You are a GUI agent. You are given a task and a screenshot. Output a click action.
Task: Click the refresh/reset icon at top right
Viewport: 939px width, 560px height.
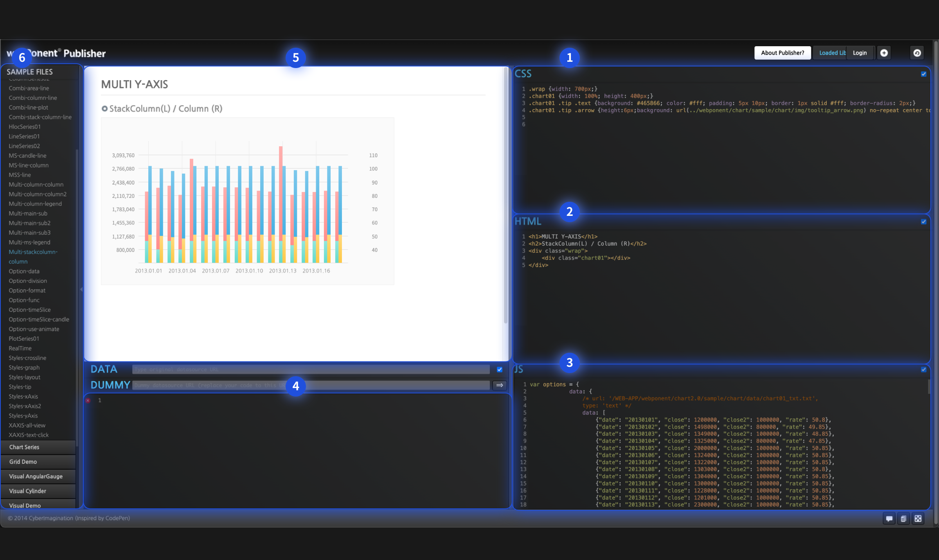(917, 53)
